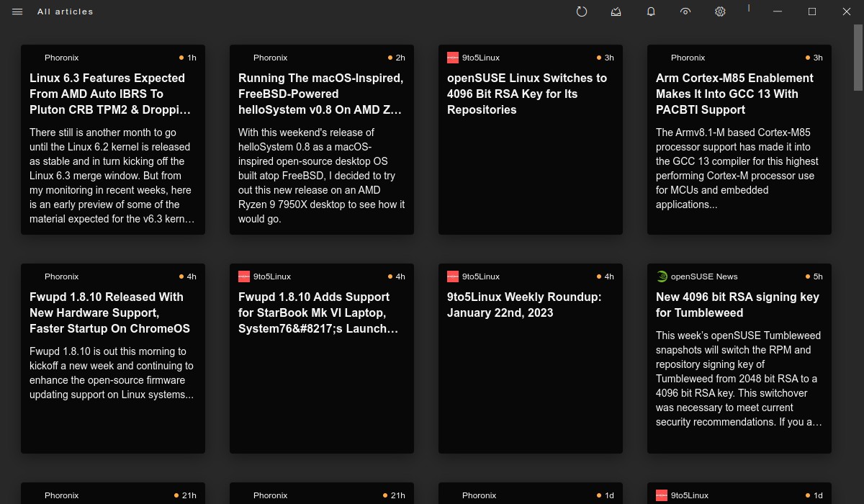This screenshot has width=864, height=504.
Task: Mark all articles as read
Action: [x=616, y=12]
